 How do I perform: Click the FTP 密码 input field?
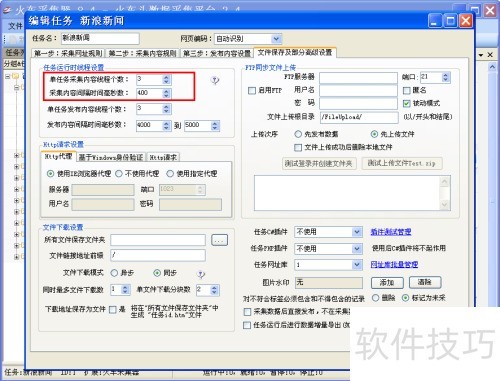click(359, 103)
